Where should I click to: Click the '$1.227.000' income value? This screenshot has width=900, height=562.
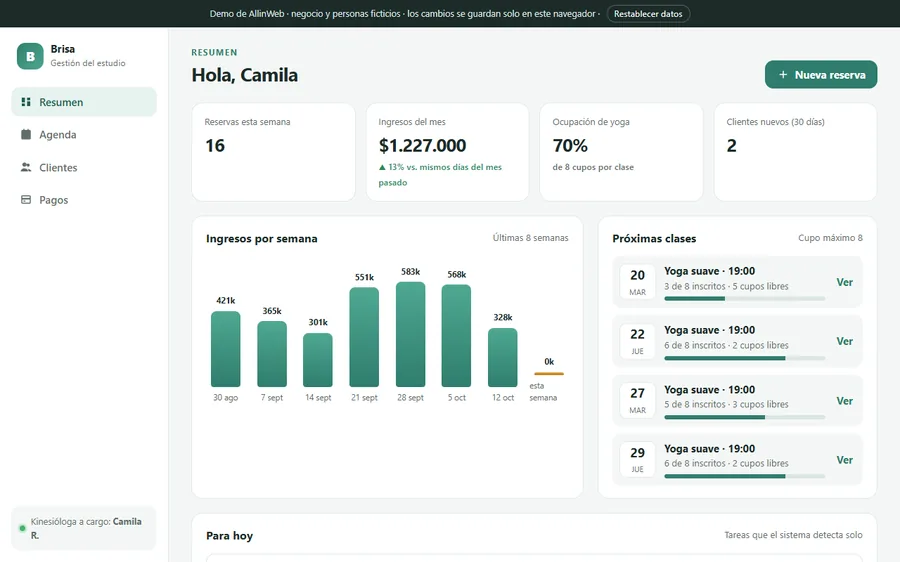point(422,146)
